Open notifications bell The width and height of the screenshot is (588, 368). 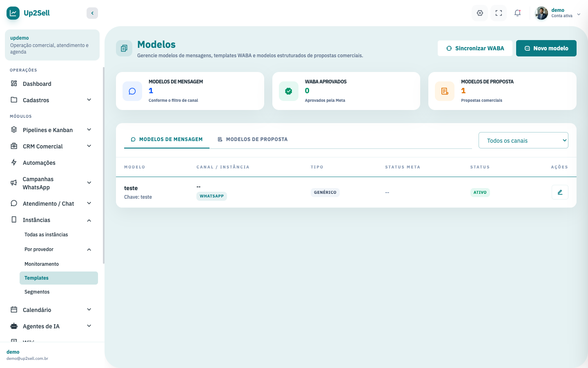point(517,13)
